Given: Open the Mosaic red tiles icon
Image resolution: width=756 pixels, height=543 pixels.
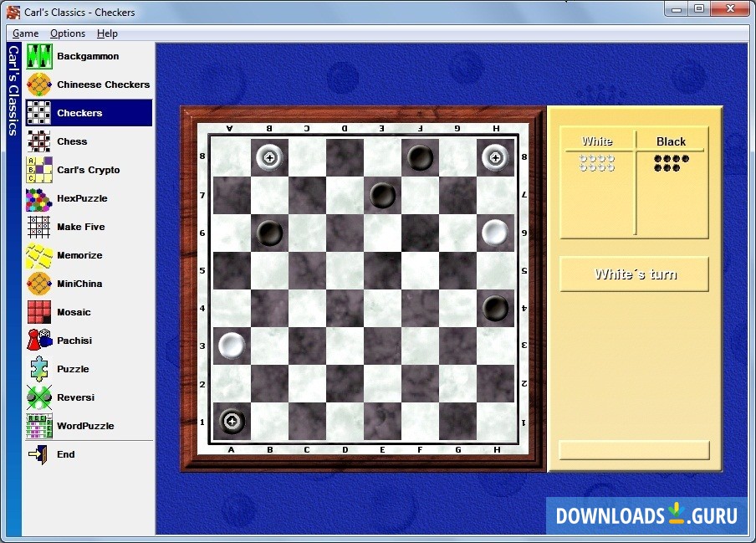Looking at the screenshot, I should click(39, 312).
